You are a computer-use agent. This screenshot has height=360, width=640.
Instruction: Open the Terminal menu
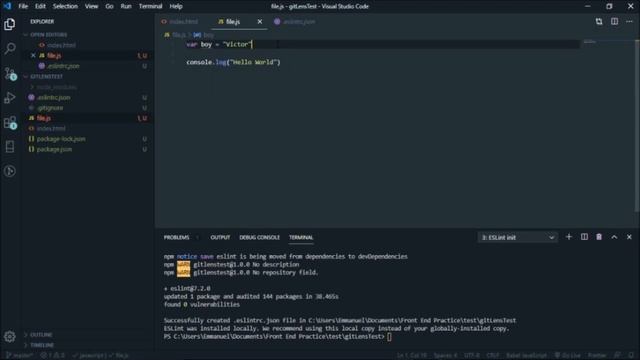pos(150,6)
